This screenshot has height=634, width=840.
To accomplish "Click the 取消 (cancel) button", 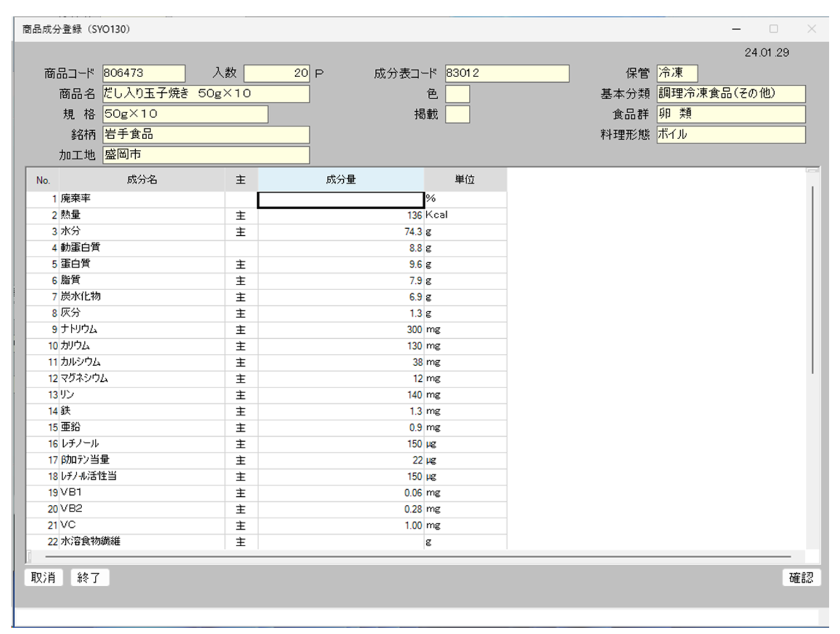I will tap(44, 577).
